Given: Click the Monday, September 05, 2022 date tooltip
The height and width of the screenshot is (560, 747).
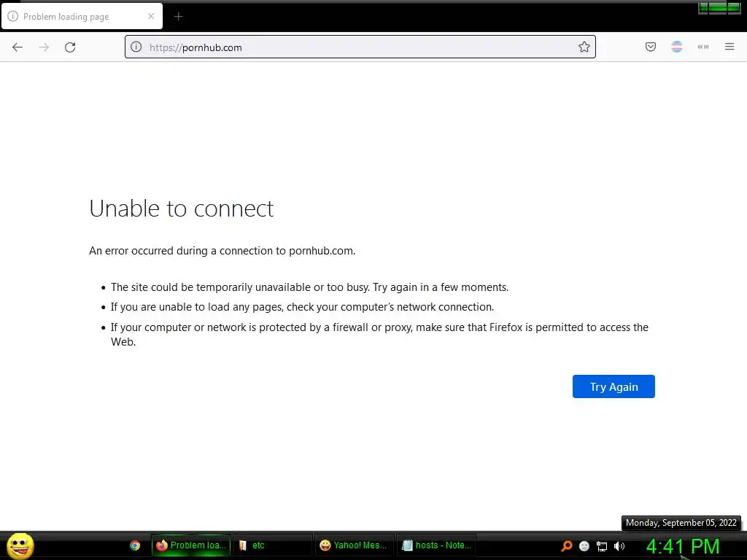Looking at the screenshot, I should click(681, 523).
